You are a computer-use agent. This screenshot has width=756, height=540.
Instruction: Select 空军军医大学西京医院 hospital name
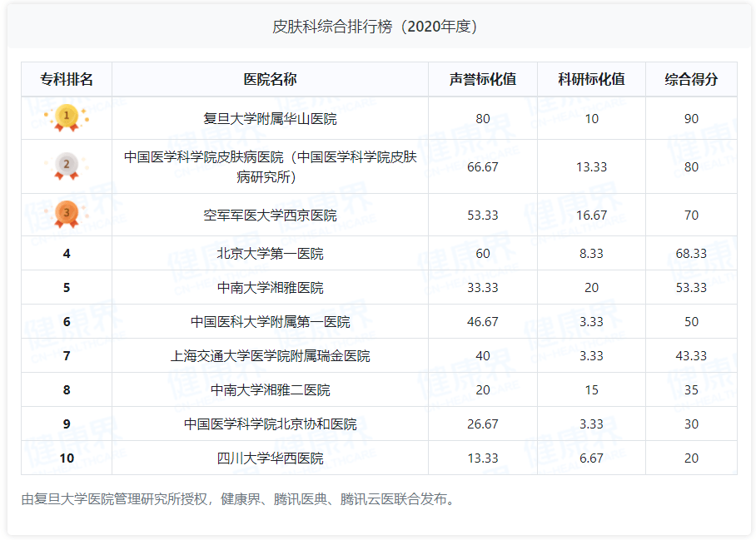pyautogui.click(x=270, y=216)
